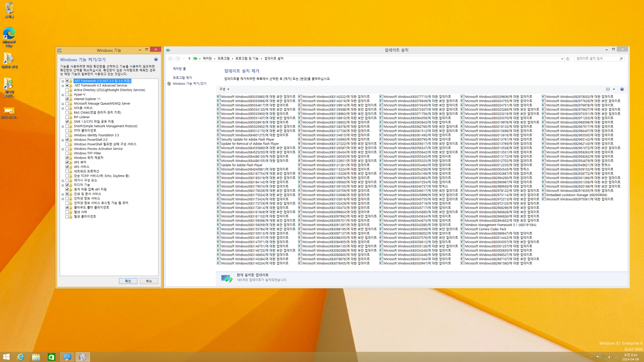The width and height of the screenshot is (644, 362).
Task: Click the view layout icon in the toolbar
Action: point(608,89)
